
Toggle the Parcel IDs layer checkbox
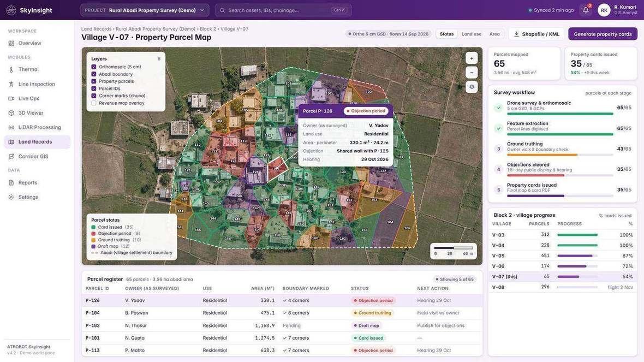point(94,89)
